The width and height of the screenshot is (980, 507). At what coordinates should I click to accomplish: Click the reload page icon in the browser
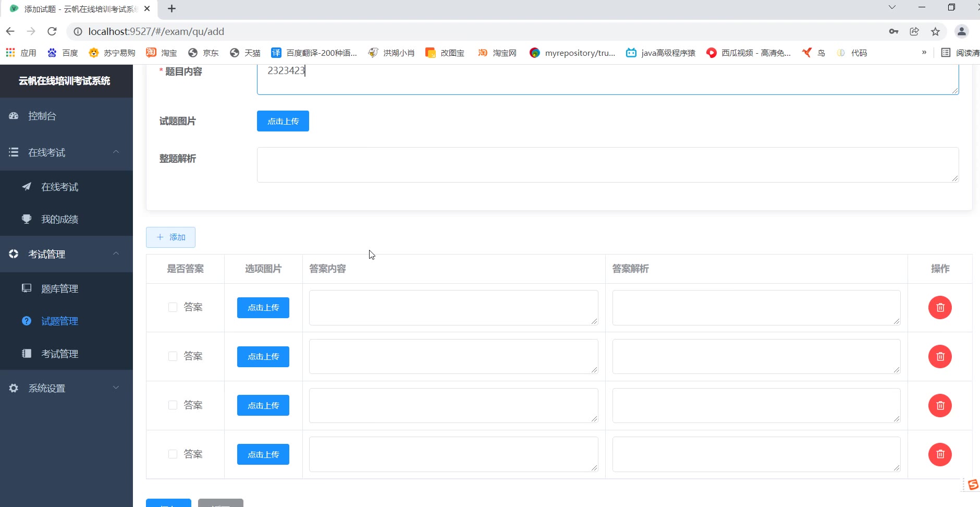click(52, 31)
